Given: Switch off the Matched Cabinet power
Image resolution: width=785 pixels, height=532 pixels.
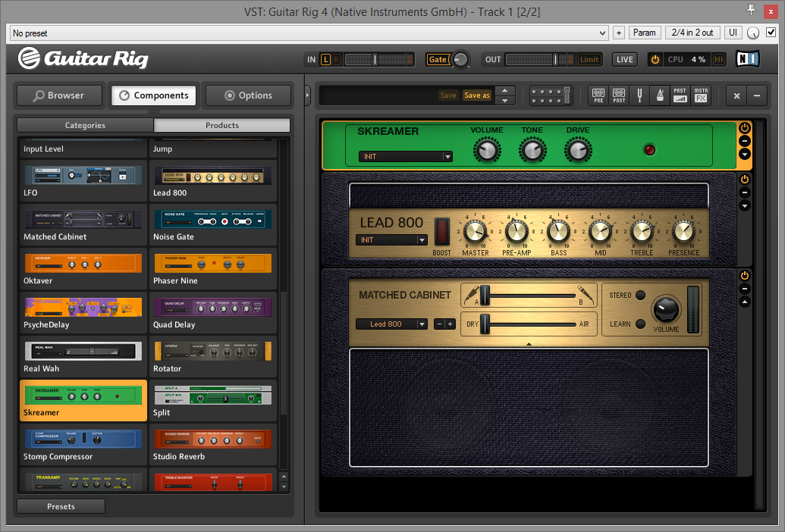Looking at the screenshot, I should click(x=745, y=276).
